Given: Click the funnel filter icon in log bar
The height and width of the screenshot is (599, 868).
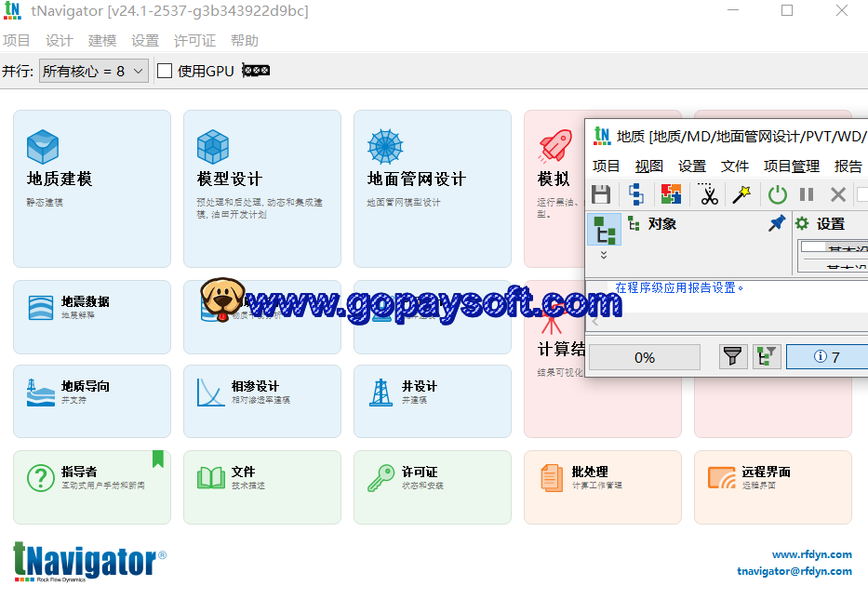Looking at the screenshot, I should point(733,356).
